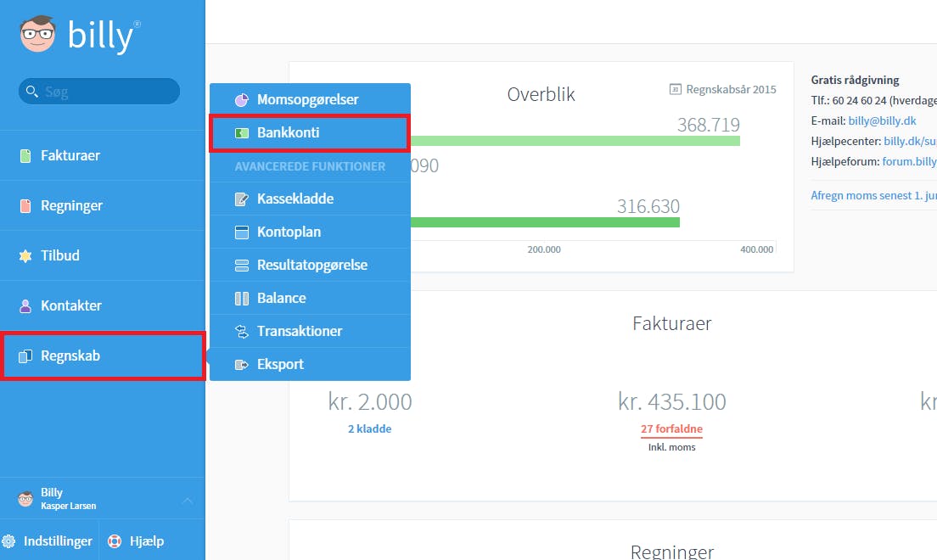Click the Tilbud star icon
The width and height of the screenshot is (937, 560).
(25, 255)
